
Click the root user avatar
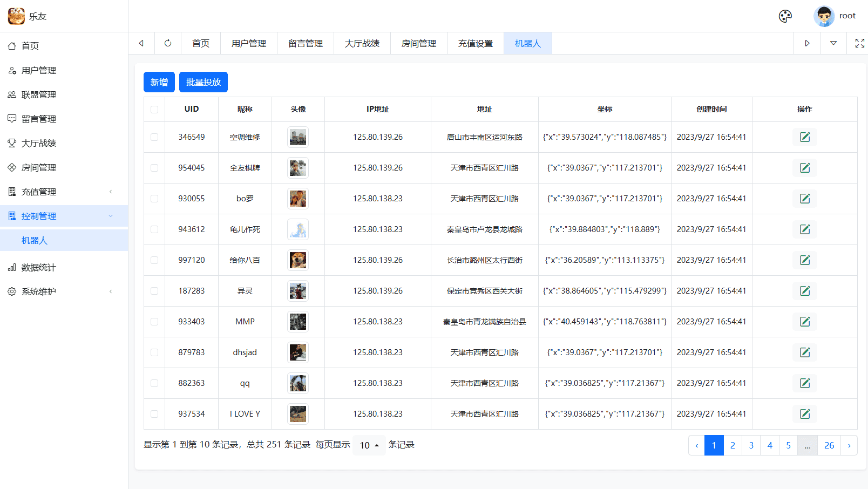click(x=824, y=16)
